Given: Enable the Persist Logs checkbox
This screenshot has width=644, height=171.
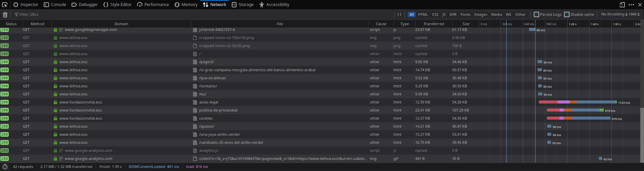Looking at the screenshot, I should point(536,14).
